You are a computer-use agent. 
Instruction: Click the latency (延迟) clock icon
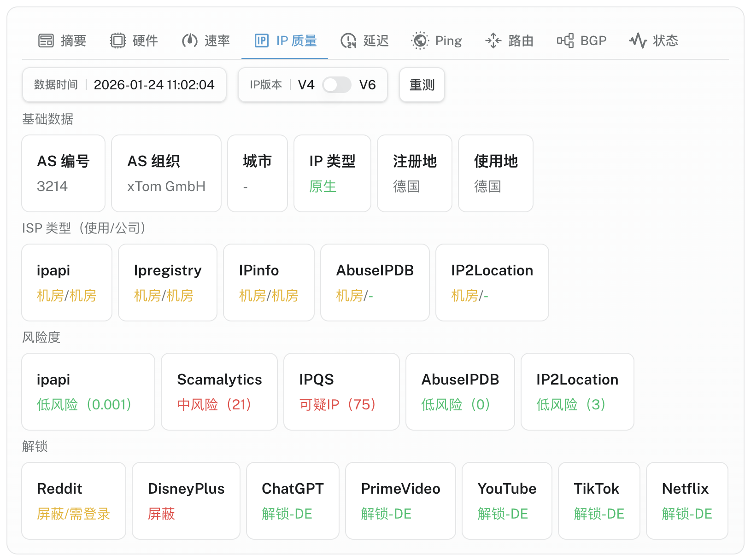click(x=348, y=41)
